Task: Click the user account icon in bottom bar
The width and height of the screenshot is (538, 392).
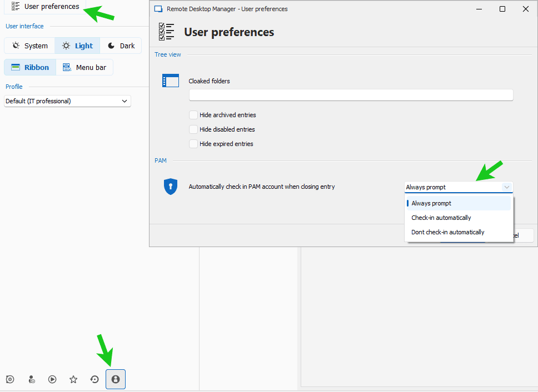Action: click(x=116, y=379)
